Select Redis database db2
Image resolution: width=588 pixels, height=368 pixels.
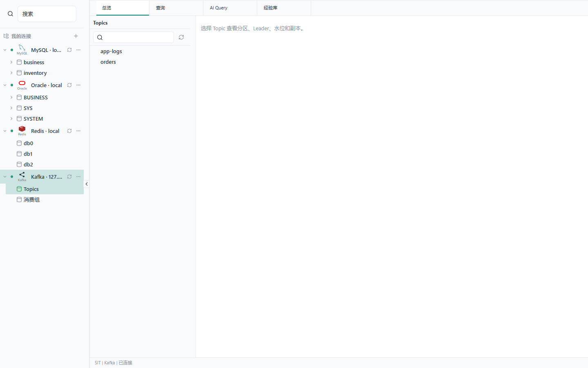point(45,164)
